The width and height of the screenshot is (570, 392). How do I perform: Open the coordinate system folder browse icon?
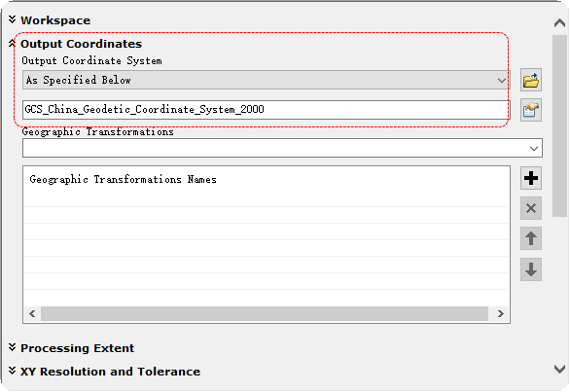tap(531, 80)
